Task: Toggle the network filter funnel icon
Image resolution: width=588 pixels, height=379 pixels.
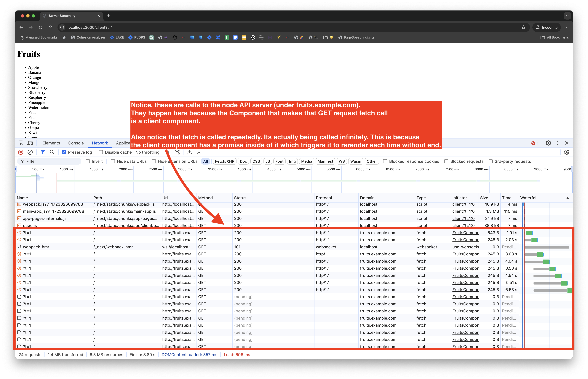Action: pos(43,152)
